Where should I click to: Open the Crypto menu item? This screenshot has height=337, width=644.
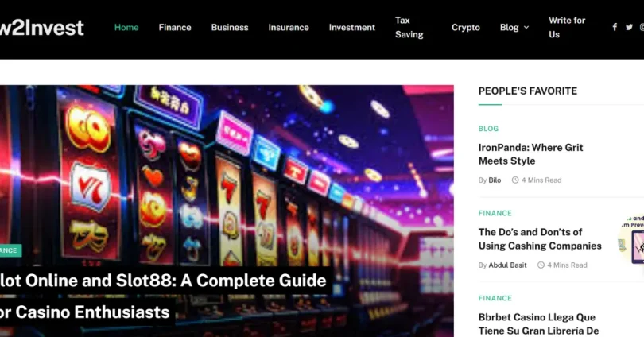coord(466,28)
